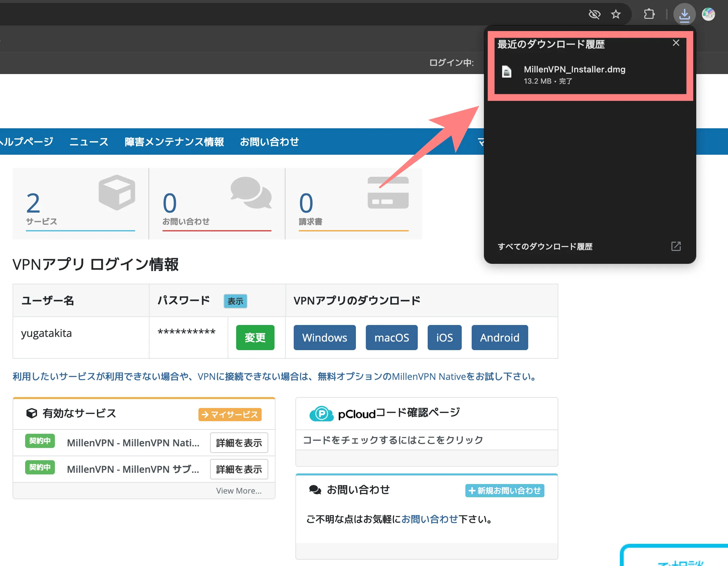Click the green 変更 password button
This screenshot has height=566, width=728.
tap(255, 338)
